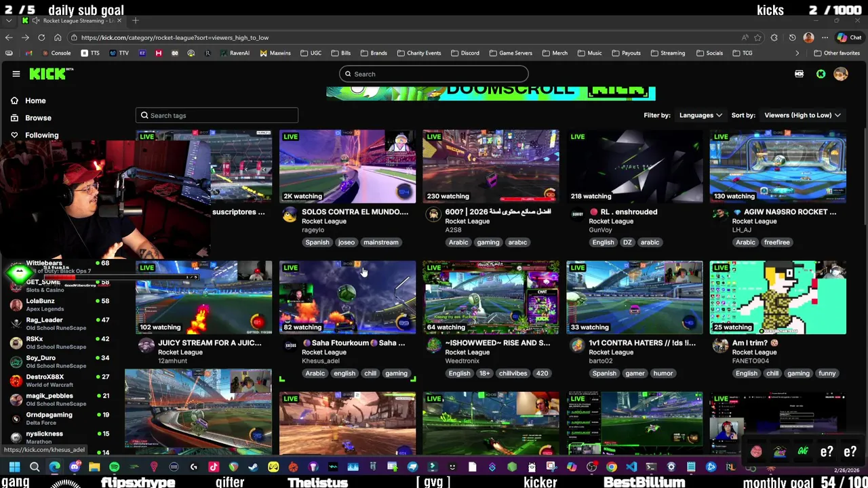Viewport: 868px width, 488px height.
Task: Select the 420 tag
Action: coord(542,373)
